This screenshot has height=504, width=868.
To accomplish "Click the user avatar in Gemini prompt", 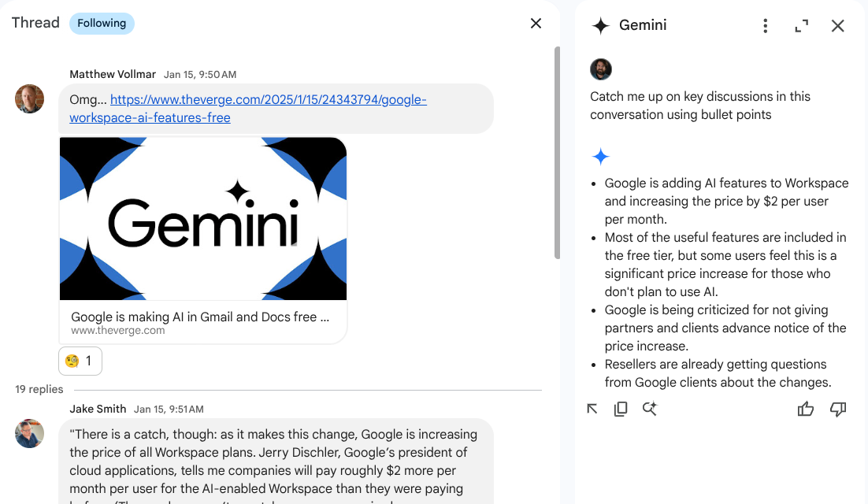I will click(601, 69).
